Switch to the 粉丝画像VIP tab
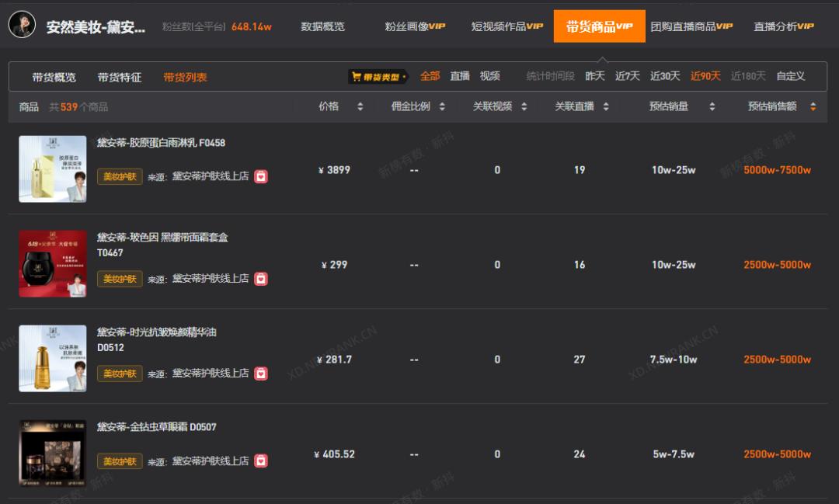The width and height of the screenshot is (839, 504). 416,26
